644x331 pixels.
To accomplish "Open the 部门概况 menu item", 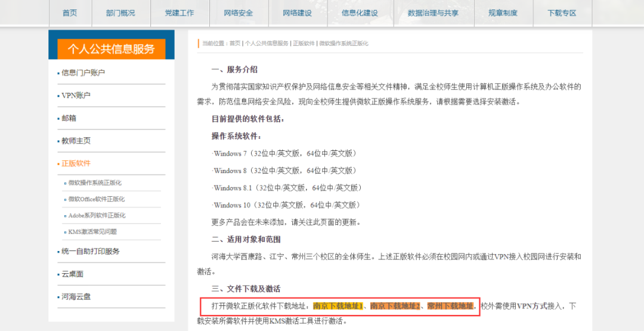I will pos(120,13).
